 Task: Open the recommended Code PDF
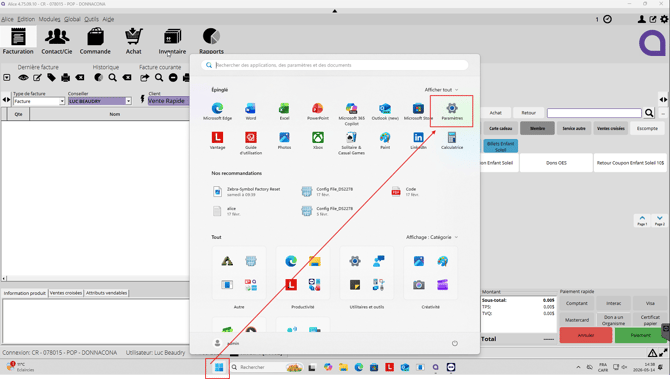click(405, 191)
